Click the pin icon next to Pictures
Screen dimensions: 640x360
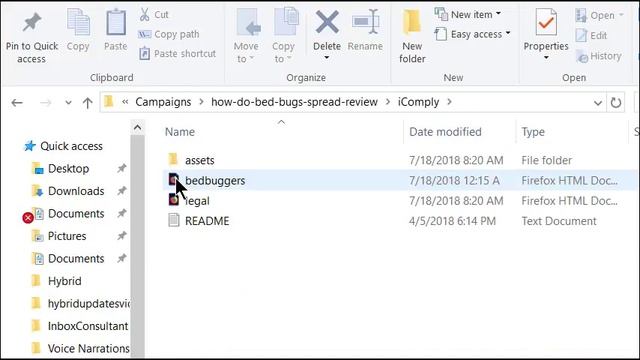[x=122, y=236]
